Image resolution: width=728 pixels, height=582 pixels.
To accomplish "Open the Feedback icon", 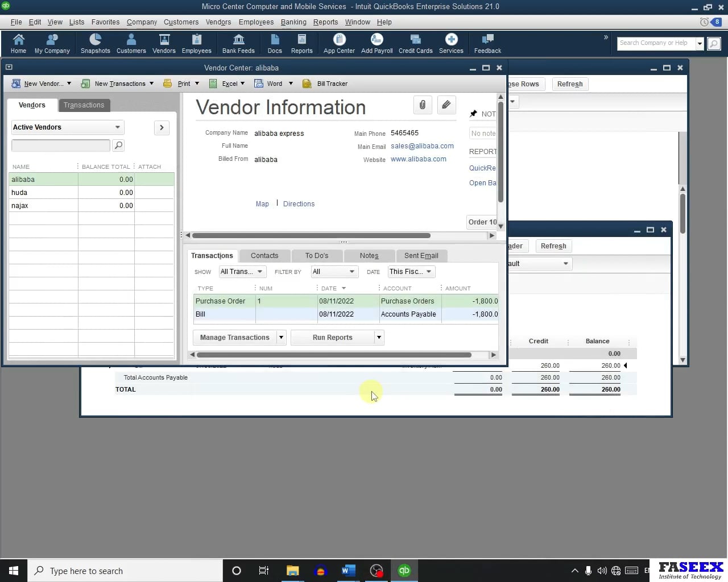I will click(x=487, y=44).
